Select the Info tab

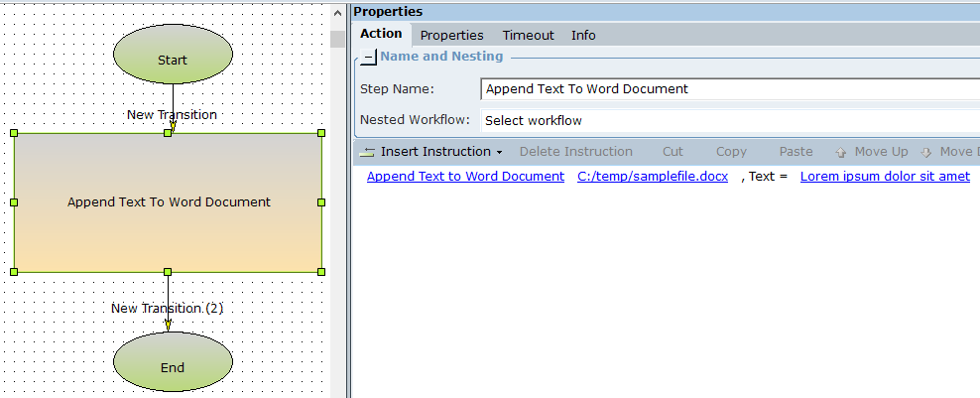point(583,35)
